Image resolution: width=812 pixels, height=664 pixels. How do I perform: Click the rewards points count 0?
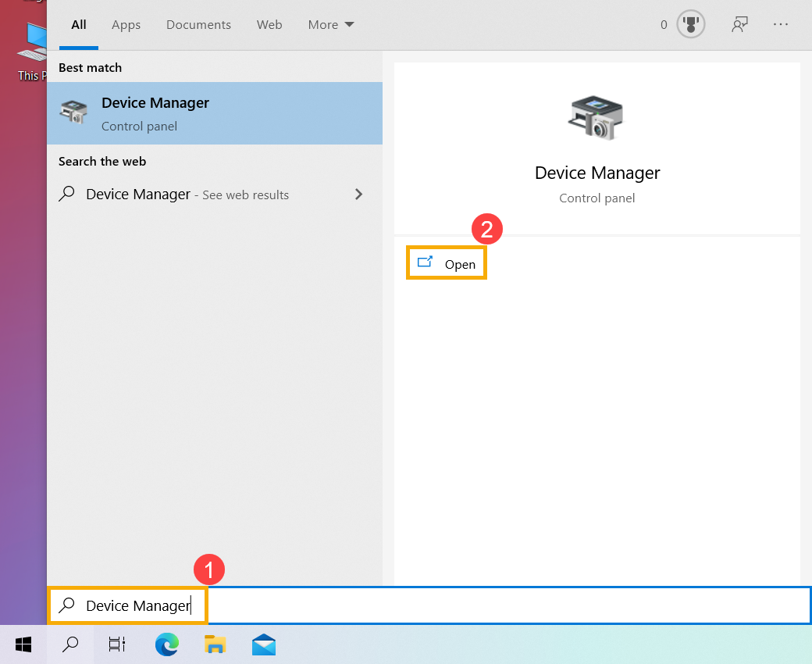click(x=664, y=25)
